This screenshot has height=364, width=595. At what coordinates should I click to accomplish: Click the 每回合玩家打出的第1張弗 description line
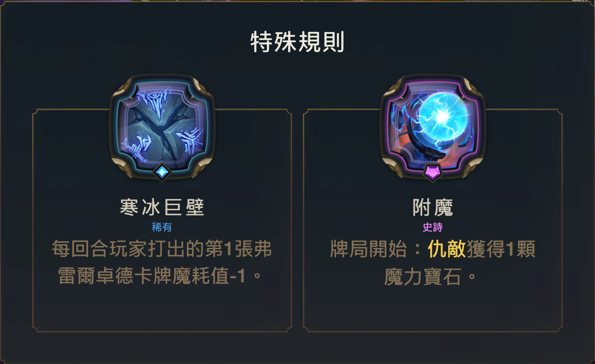point(162,249)
